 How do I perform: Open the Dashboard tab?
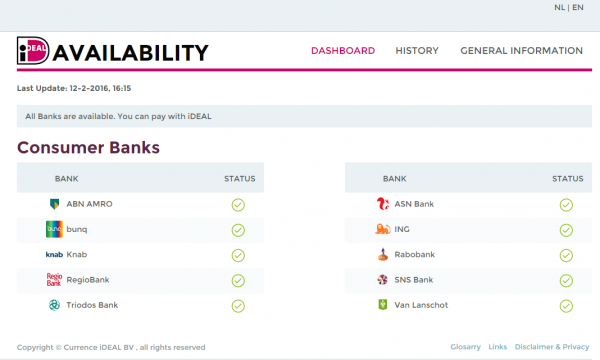point(343,50)
